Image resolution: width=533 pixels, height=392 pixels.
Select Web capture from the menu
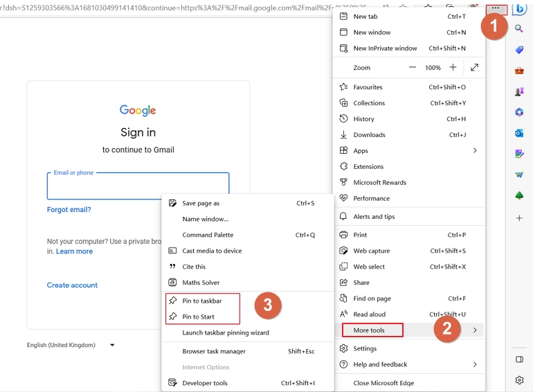point(409,251)
